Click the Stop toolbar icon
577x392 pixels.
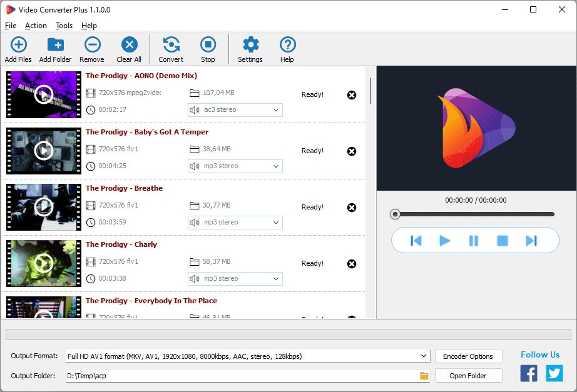coord(207,47)
